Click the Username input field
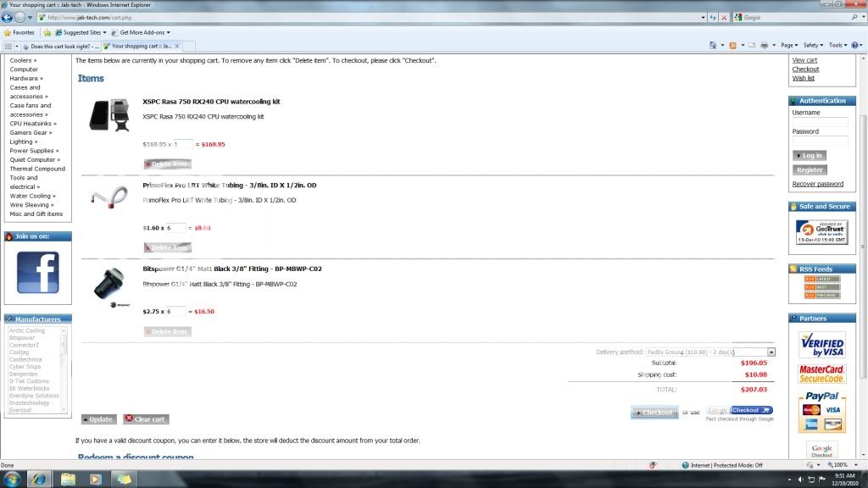This screenshot has height=488, width=868. (x=820, y=121)
